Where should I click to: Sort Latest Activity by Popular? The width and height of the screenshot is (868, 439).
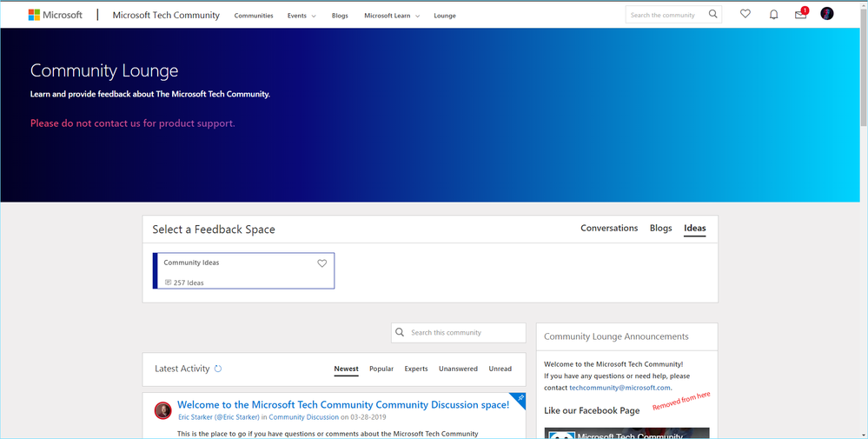click(381, 369)
